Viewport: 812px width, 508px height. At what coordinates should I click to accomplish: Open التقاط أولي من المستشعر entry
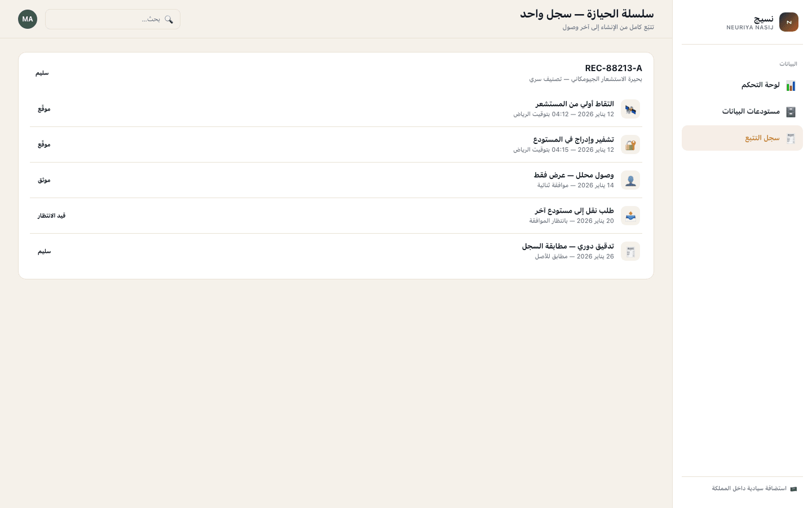(336, 109)
